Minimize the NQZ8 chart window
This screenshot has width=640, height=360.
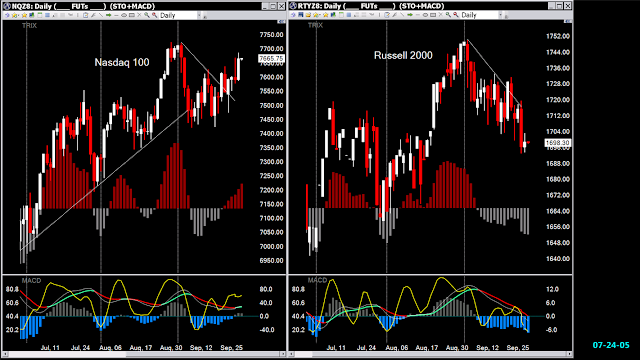265,6
